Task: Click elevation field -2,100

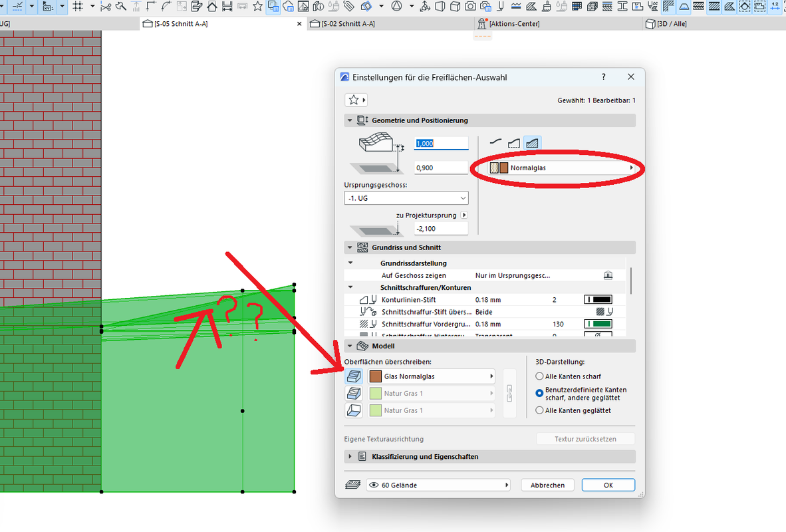Action: click(x=441, y=229)
